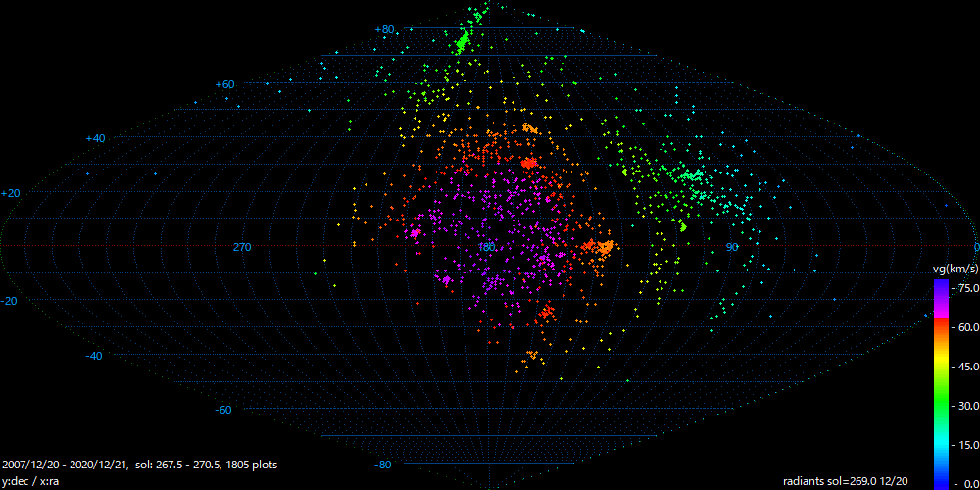Click the dense green radiant cluster near +80
Screen dimensions: 980x490
pos(463,42)
